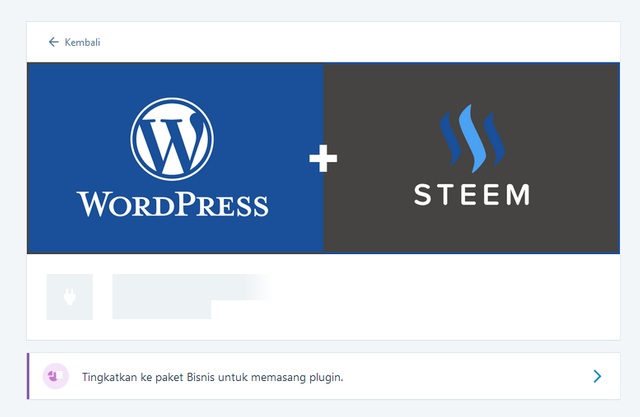This screenshot has height=417, width=640.
Task: Click the purple upgrade plan icon
Action: pyautogui.click(x=56, y=376)
